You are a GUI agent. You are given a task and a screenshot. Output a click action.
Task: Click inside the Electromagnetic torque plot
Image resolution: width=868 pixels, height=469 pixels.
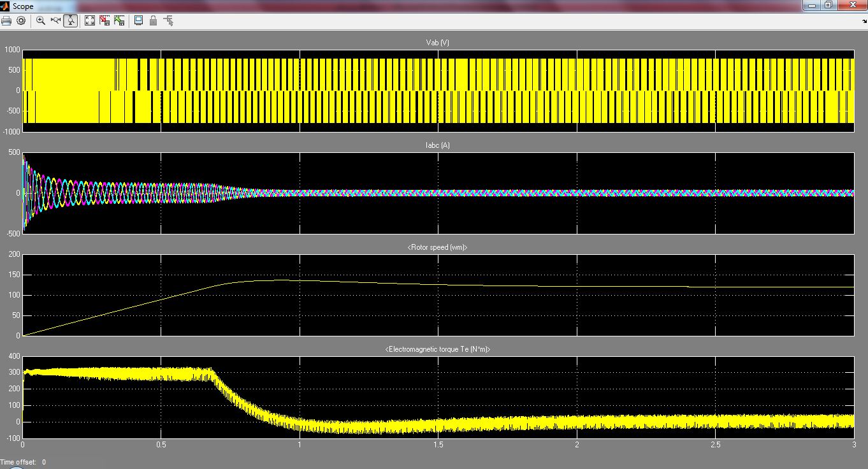(x=438, y=389)
